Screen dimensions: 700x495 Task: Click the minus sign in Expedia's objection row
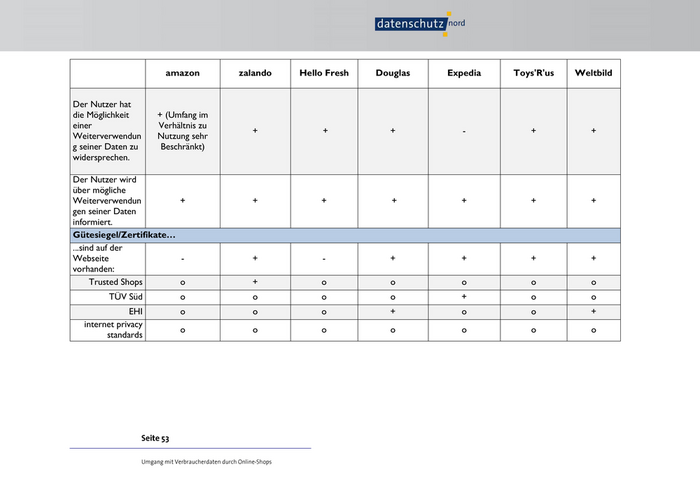[464, 131]
